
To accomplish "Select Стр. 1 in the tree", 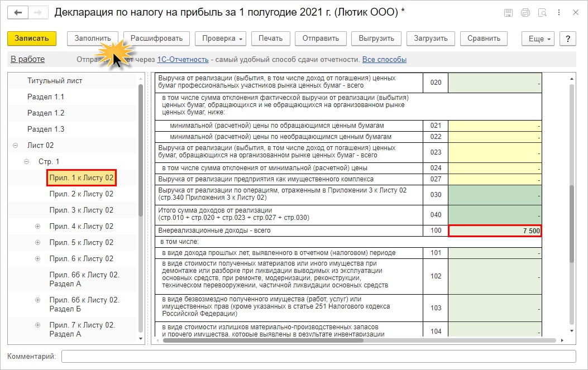I will point(49,162).
